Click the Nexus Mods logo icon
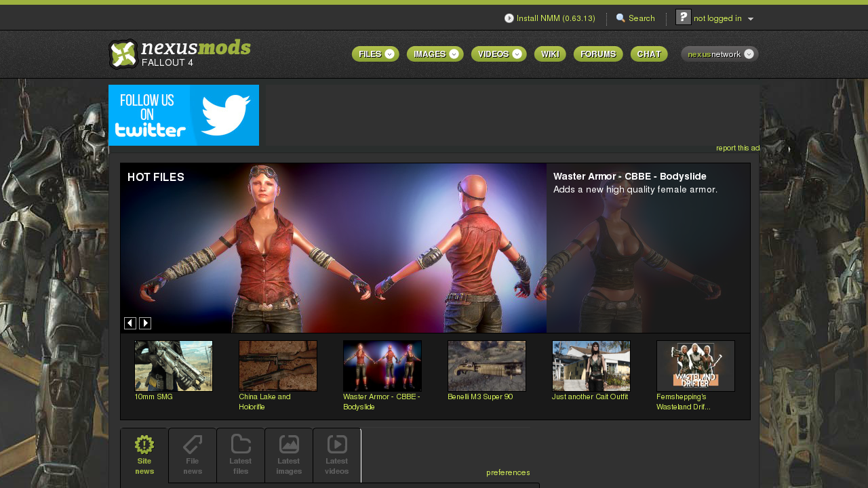 click(x=123, y=54)
